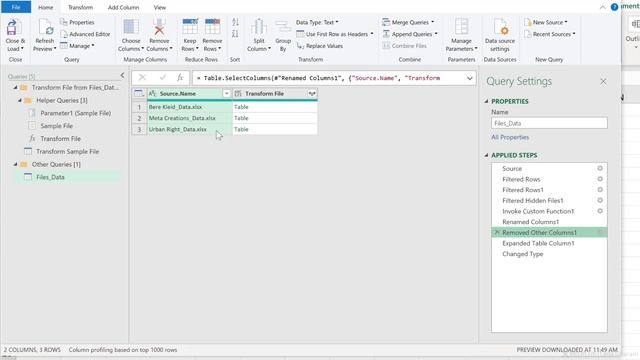Click Replace Values
The height and width of the screenshot is (360, 640).
320,46
